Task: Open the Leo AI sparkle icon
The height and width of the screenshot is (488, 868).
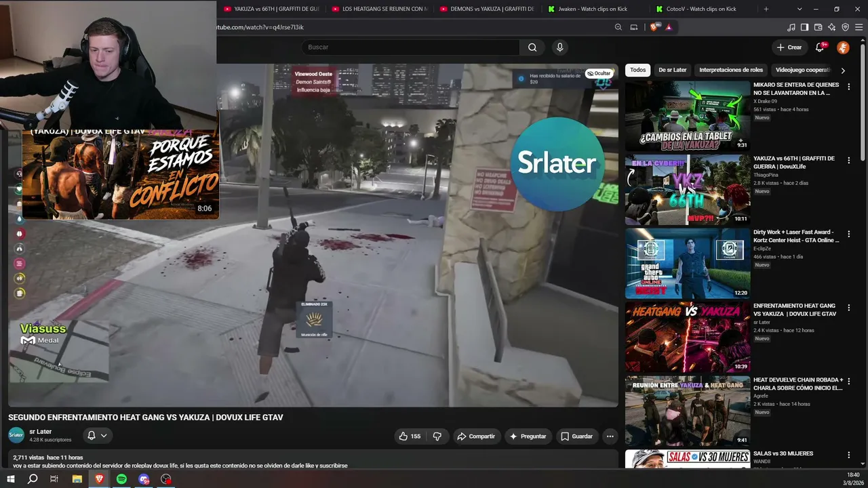Action: pyautogui.click(x=831, y=27)
